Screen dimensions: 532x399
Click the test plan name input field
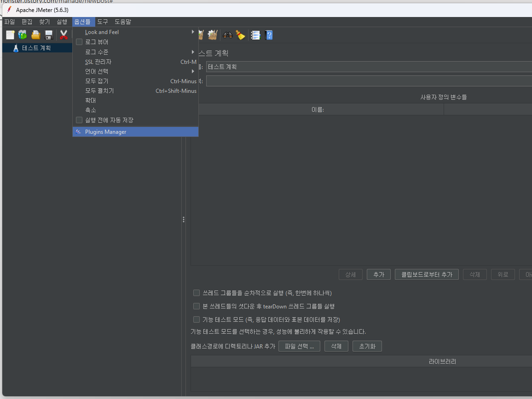tap(369, 67)
